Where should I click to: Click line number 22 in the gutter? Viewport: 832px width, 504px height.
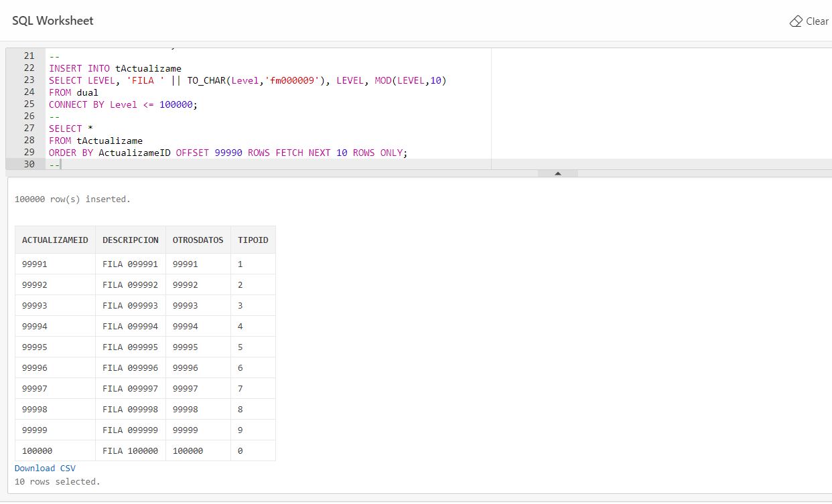pyautogui.click(x=28, y=68)
